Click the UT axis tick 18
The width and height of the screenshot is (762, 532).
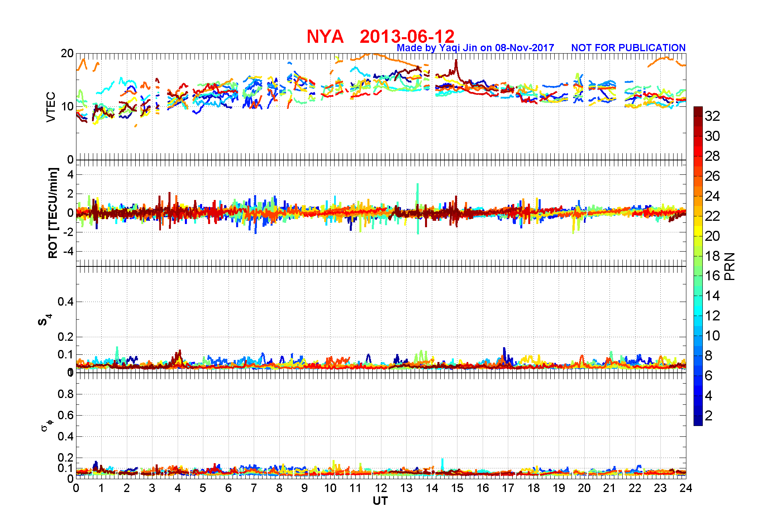click(x=533, y=488)
